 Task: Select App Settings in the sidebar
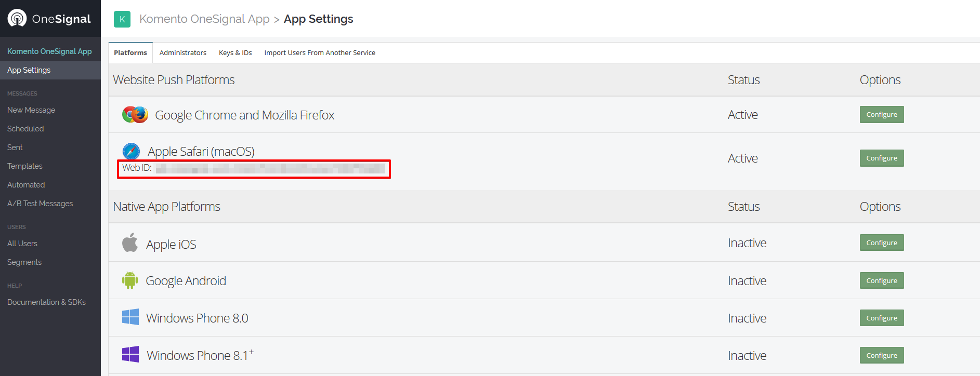pyautogui.click(x=50, y=70)
